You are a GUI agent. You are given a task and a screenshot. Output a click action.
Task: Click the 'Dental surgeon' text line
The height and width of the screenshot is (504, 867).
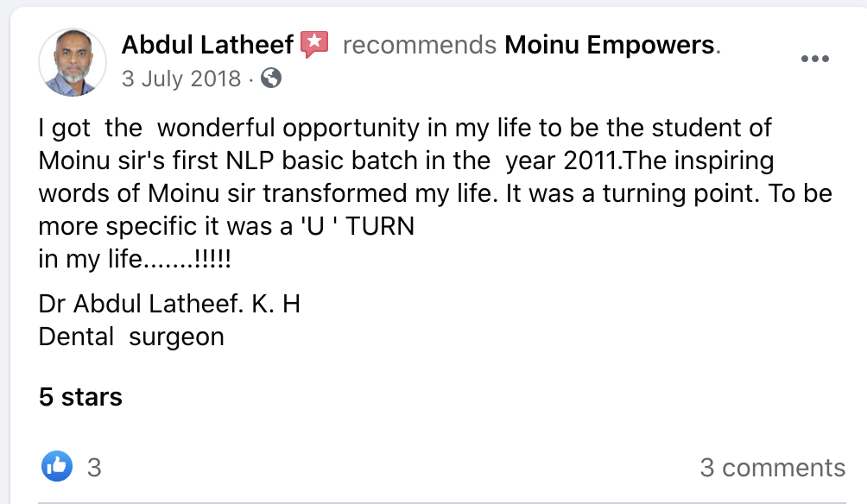[131, 337]
